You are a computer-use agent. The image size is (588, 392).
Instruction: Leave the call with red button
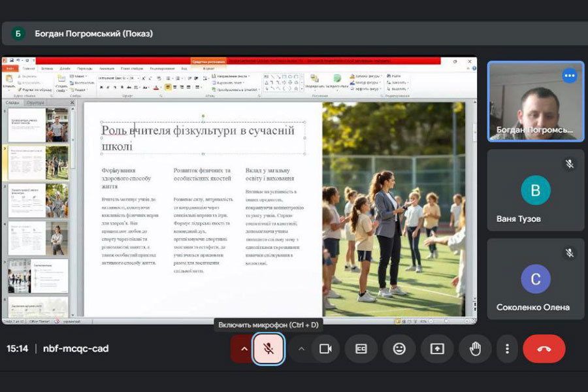544,349
